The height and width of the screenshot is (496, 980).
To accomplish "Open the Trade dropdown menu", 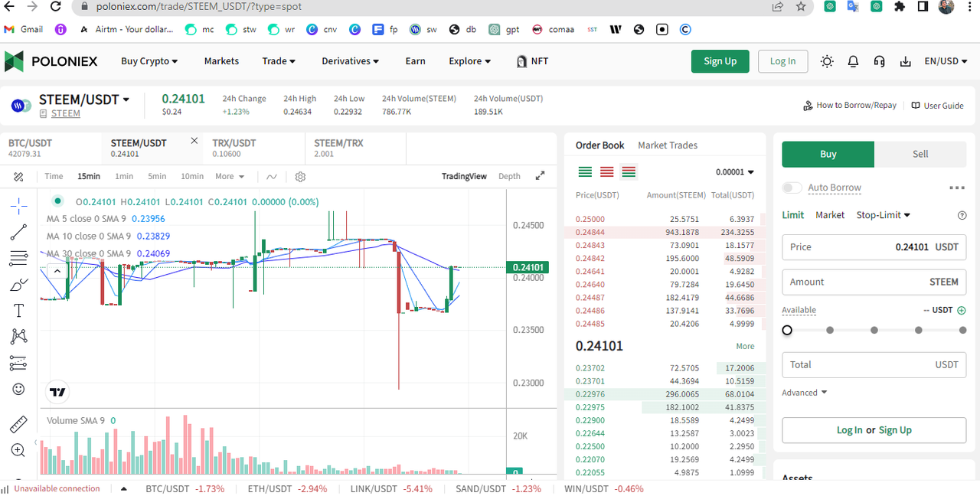I will point(279,61).
